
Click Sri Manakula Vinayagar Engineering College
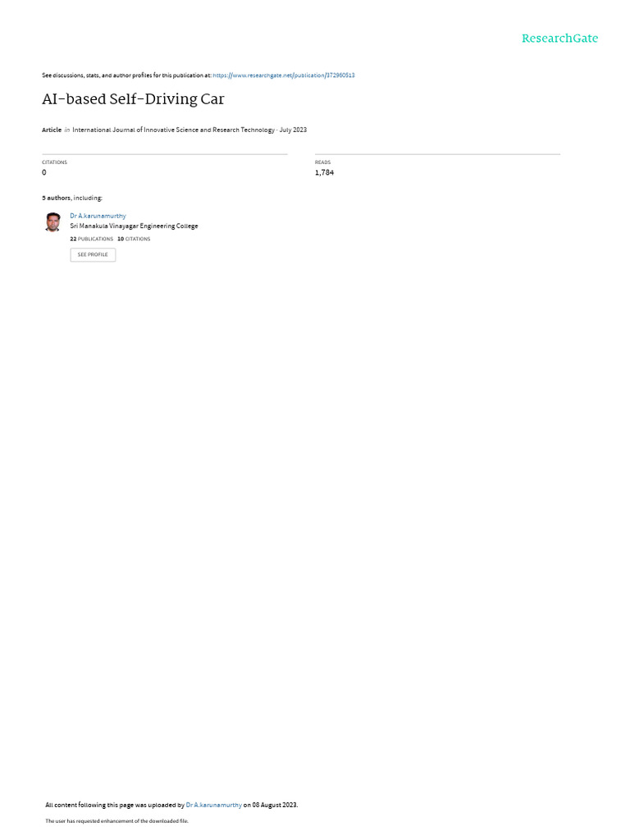tap(134, 226)
